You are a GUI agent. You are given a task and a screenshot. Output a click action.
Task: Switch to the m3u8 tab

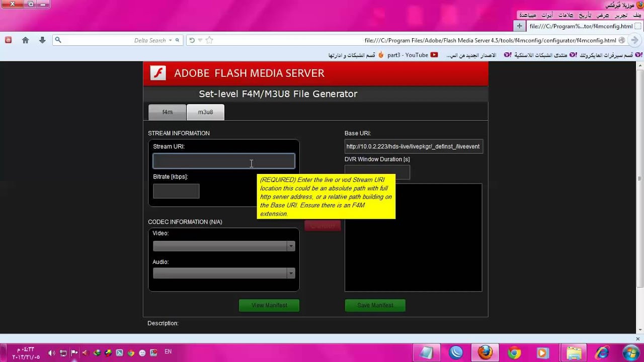pos(205,112)
